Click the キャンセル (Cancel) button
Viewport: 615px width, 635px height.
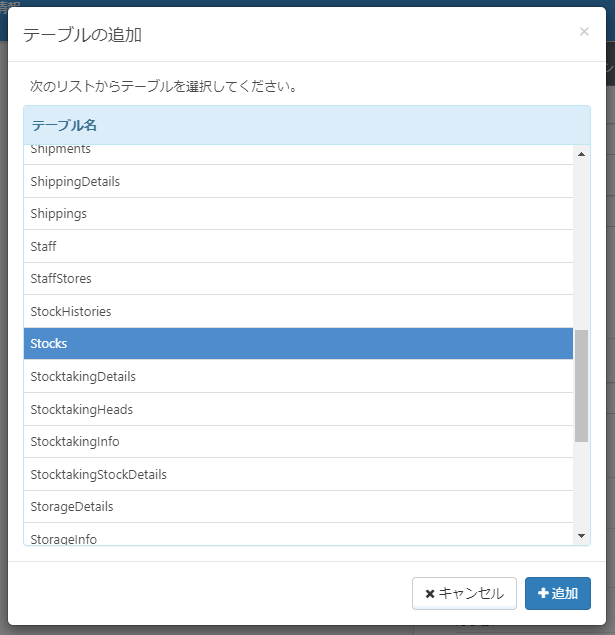464,593
